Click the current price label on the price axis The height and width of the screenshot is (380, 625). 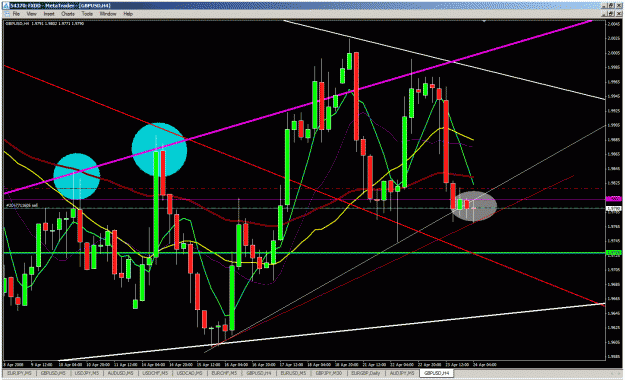coord(613,209)
